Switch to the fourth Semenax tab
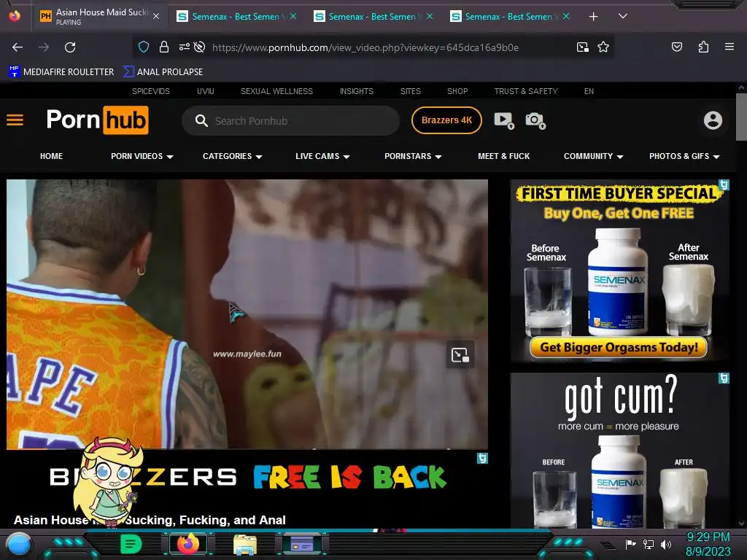 click(x=510, y=17)
